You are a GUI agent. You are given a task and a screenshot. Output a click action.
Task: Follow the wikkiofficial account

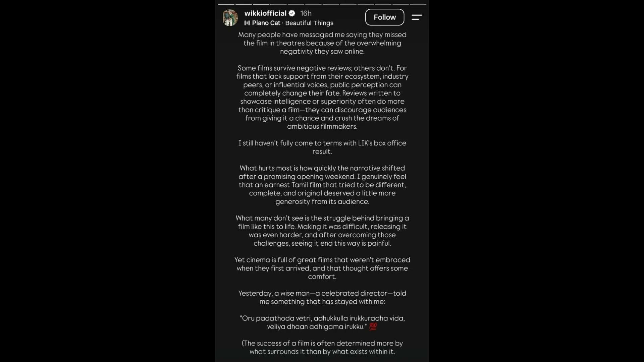click(385, 17)
